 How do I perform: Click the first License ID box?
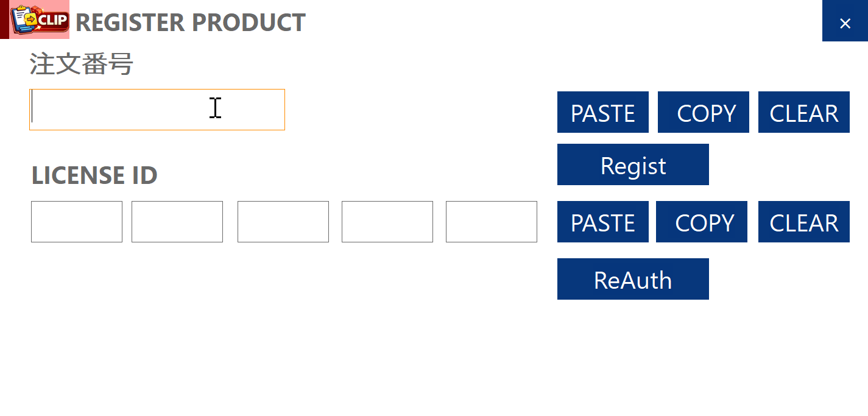click(x=77, y=222)
